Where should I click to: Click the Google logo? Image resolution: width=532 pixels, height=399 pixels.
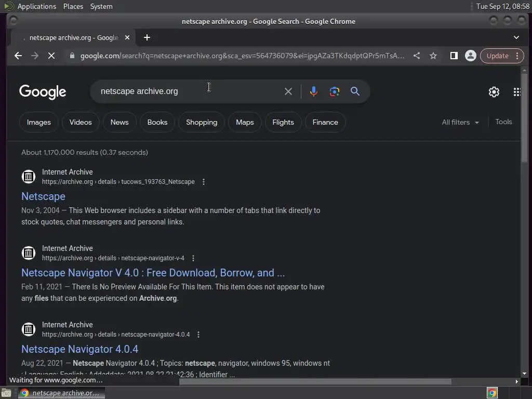43,92
